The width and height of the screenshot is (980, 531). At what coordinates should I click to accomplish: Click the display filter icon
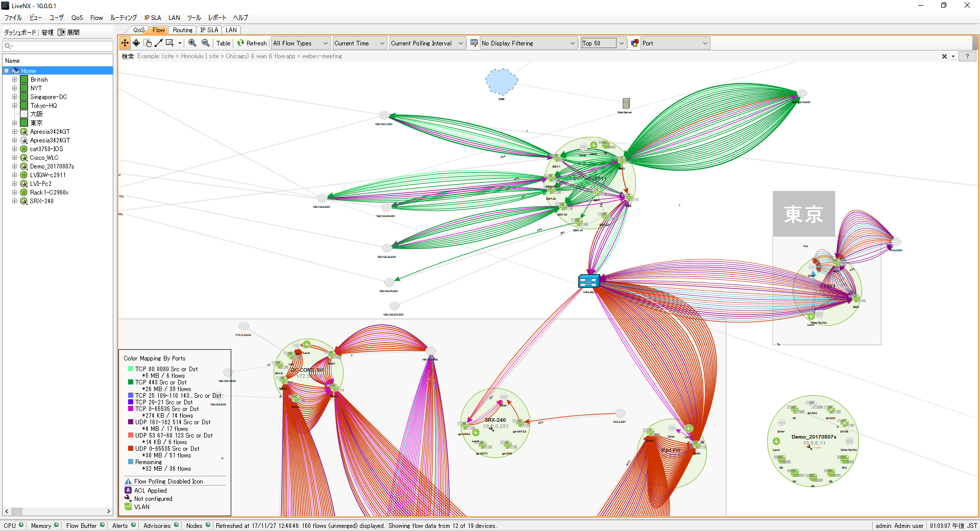(474, 43)
